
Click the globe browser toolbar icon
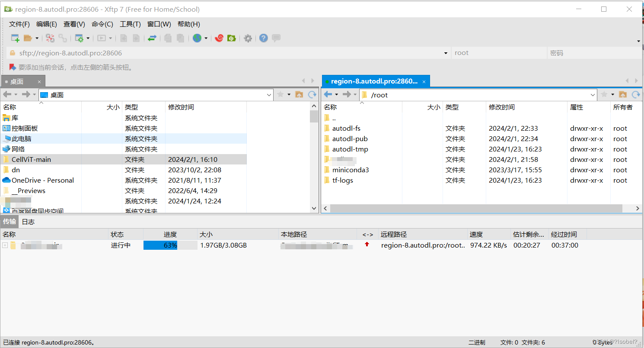coord(196,38)
